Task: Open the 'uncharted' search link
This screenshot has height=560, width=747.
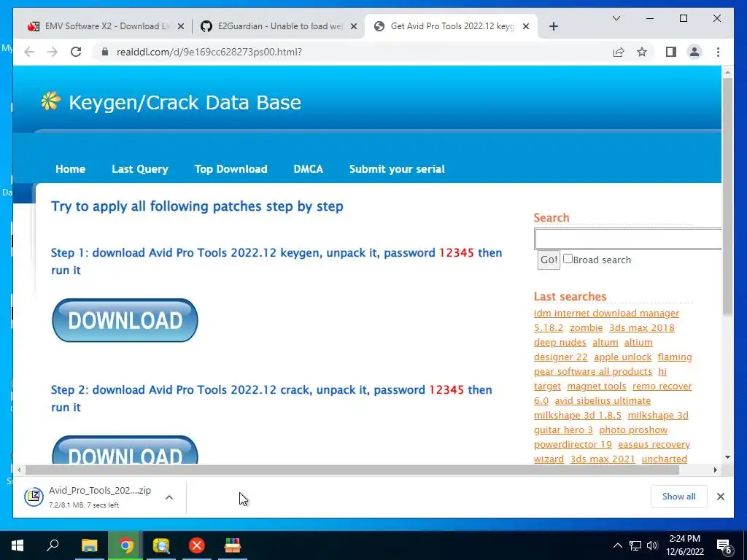Action: (x=664, y=459)
